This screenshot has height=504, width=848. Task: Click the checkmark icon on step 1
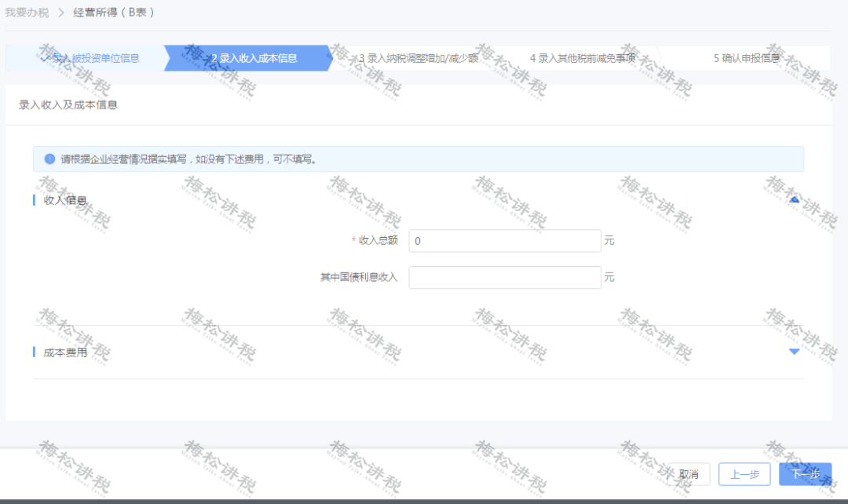click(x=45, y=58)
